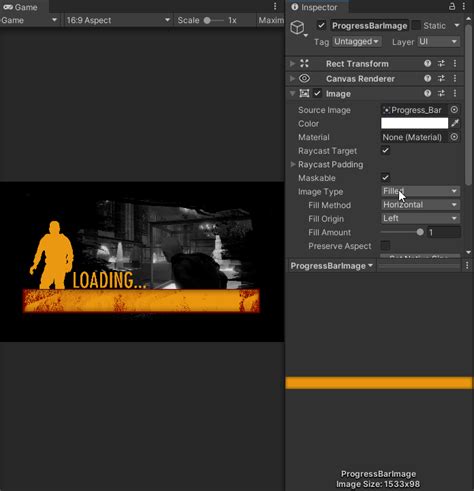
Task: Collapse the Image component
Action: pos(292,93)
